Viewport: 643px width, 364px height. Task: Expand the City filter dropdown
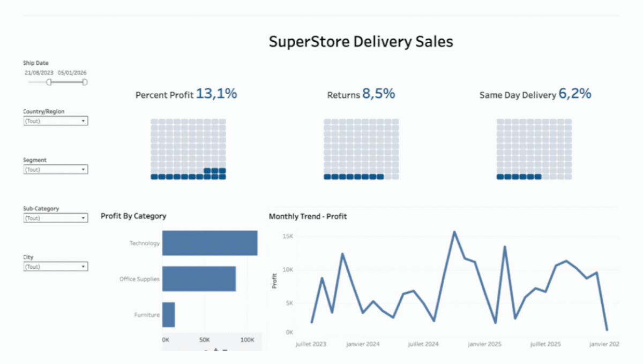pos(56,267)
